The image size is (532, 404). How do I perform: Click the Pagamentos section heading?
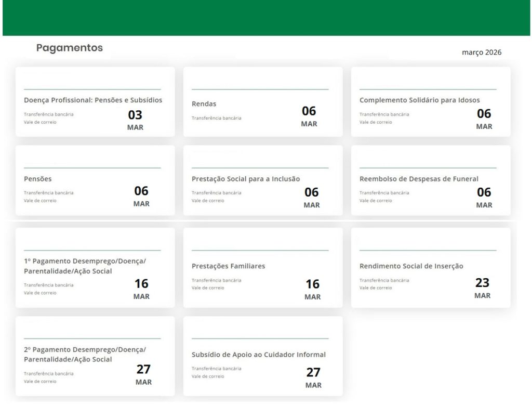70,48
